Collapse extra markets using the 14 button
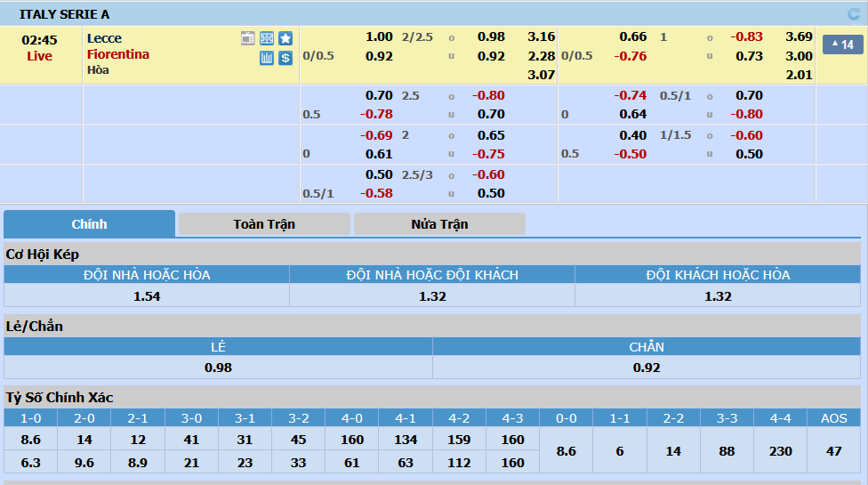868x485 pixels. (x=843, y=44)
